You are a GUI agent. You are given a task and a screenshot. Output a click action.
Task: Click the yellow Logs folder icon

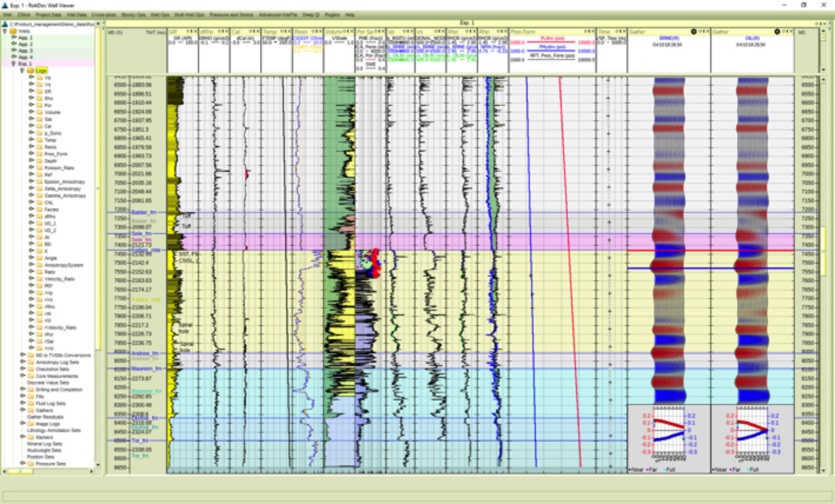30,71
